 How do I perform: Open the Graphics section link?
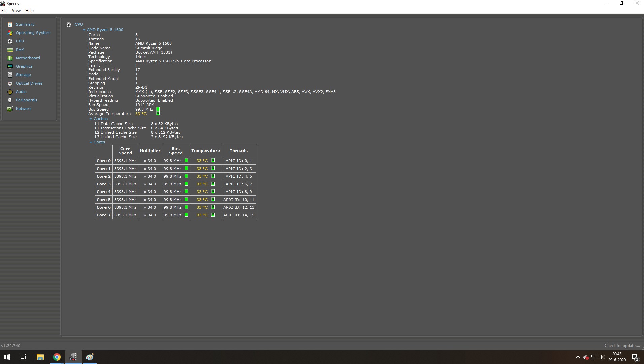tap(24, 66)
